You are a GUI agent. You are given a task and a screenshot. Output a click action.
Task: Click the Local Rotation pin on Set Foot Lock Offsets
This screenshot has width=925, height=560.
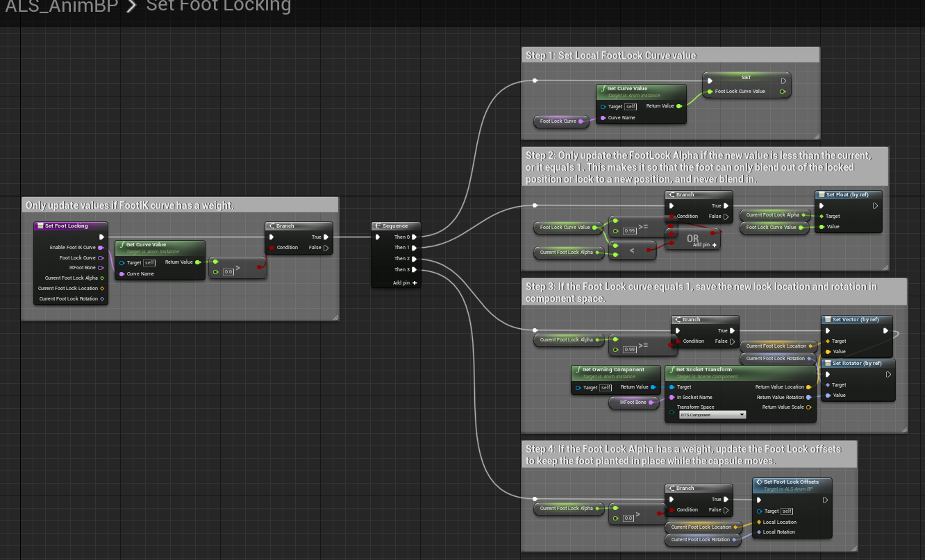click(758, 532)
